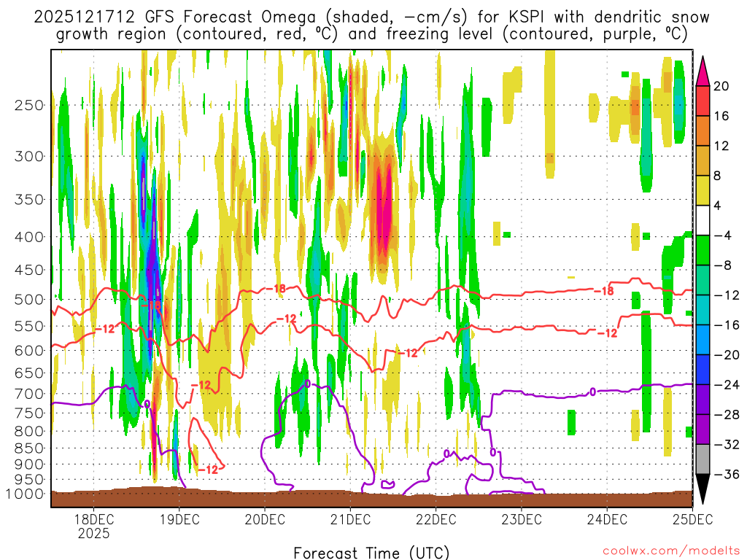Click the orange 12-16 colorbar segment

pos(703,131)
